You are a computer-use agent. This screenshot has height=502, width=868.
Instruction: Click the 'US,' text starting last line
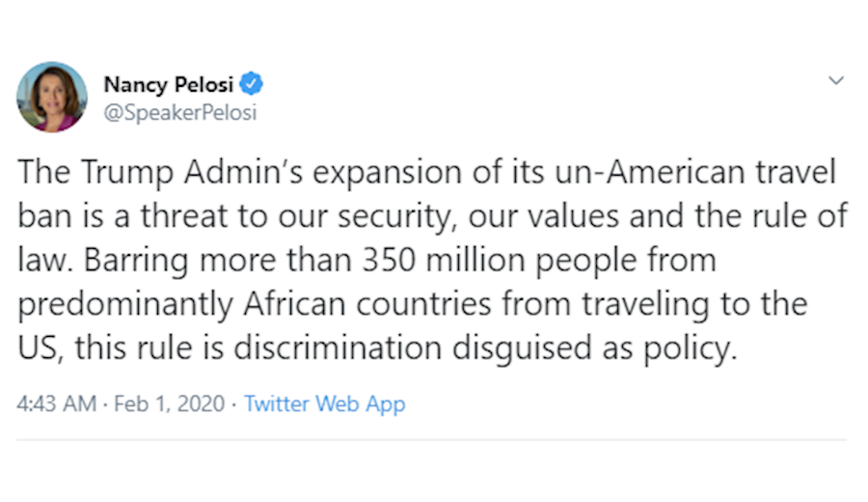click(x=40, y=349)
